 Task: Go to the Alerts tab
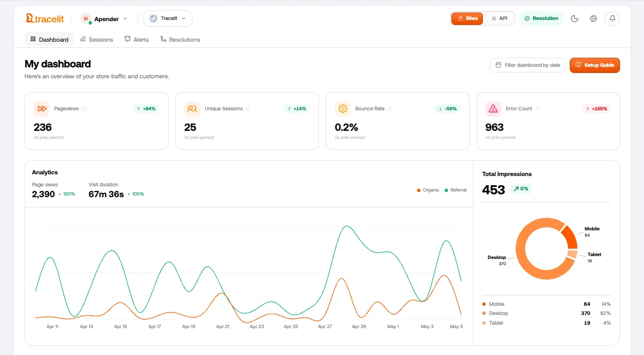[137, 39]
